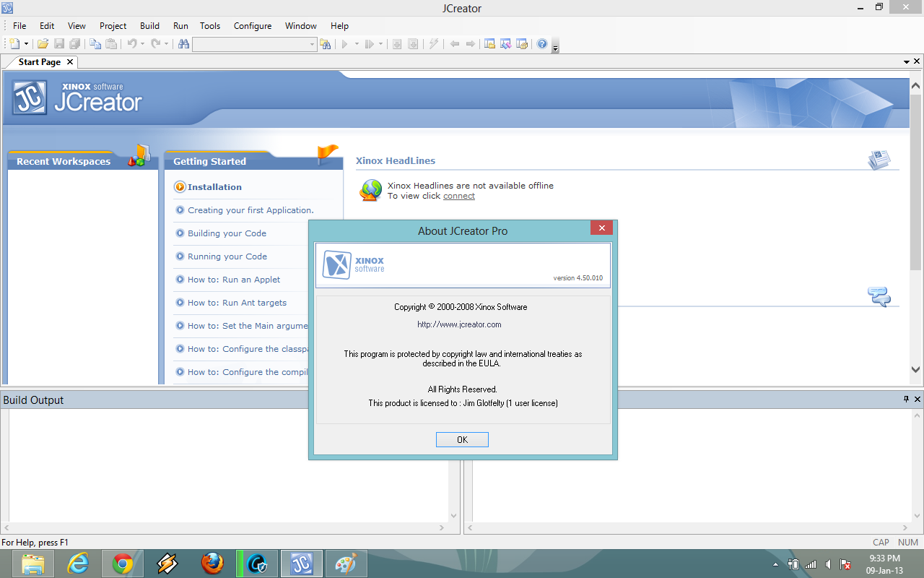This screenshot has width=924, height=578.
Task: Click the Run play triangle icon
Action: click(x=345, y=44)
